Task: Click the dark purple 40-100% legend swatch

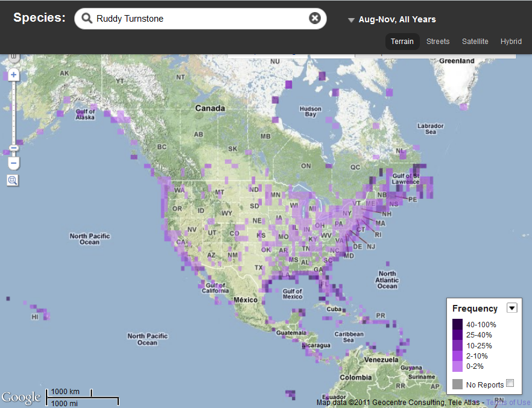Action: click(457, 324)
